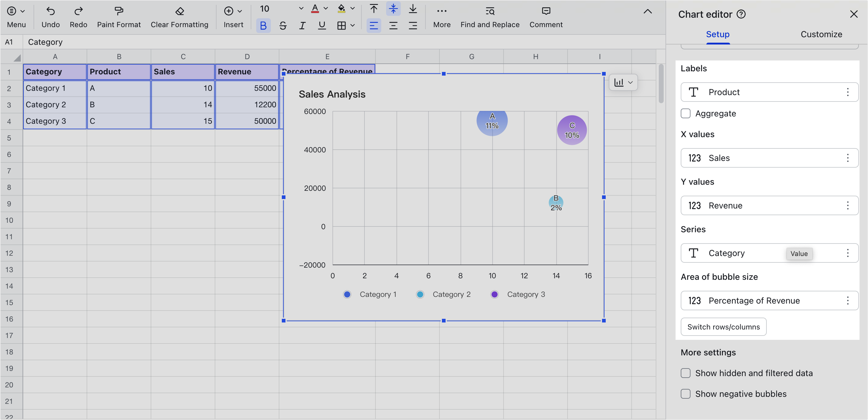Viewport: 868px width, 420px height.
Task: Expand the borders dropdown arrow
Action: click(353, 26)
